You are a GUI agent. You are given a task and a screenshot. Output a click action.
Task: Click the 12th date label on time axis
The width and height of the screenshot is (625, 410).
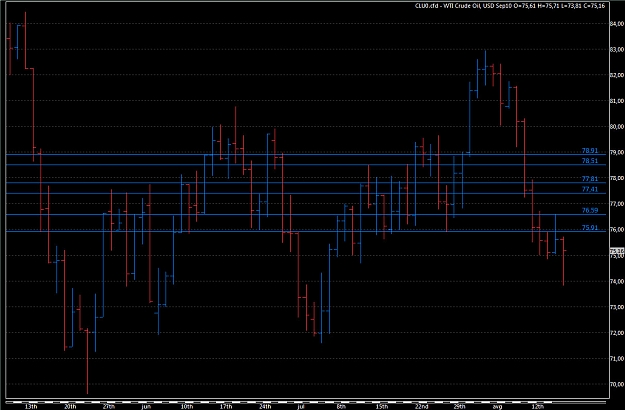click(538, 406)
